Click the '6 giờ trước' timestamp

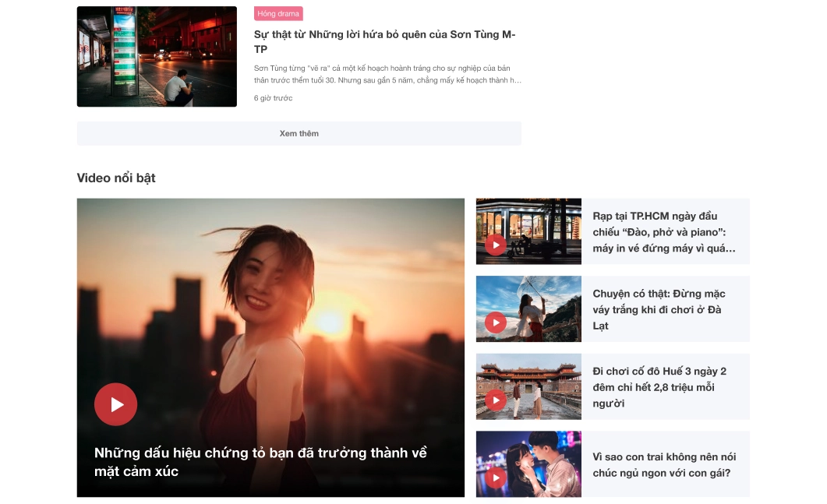click(x=273, y=98)
